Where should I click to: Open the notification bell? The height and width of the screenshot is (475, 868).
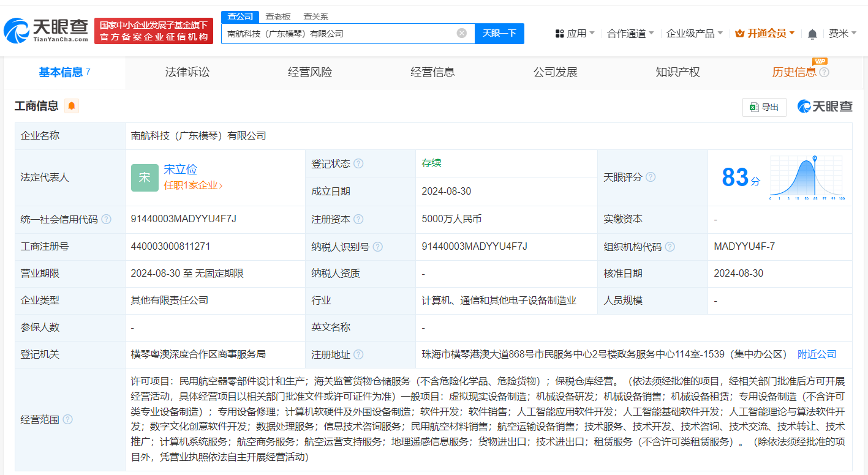click(x=812, y=33)
